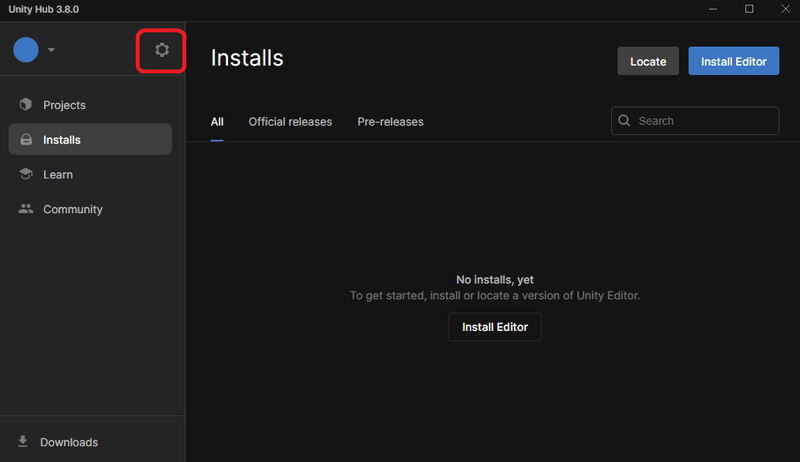800x462 pixels.
Task: Click the blue Install Editor button
Action: pos(734,61)
